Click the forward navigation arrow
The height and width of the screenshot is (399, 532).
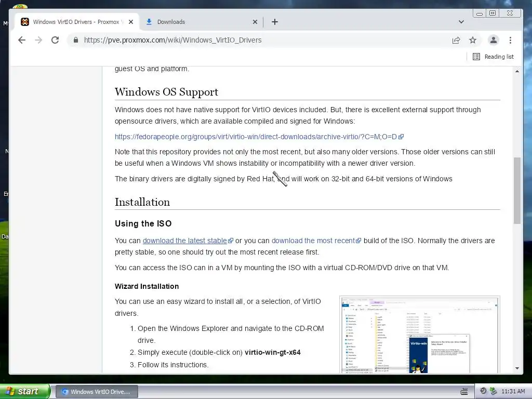point(38,40)
